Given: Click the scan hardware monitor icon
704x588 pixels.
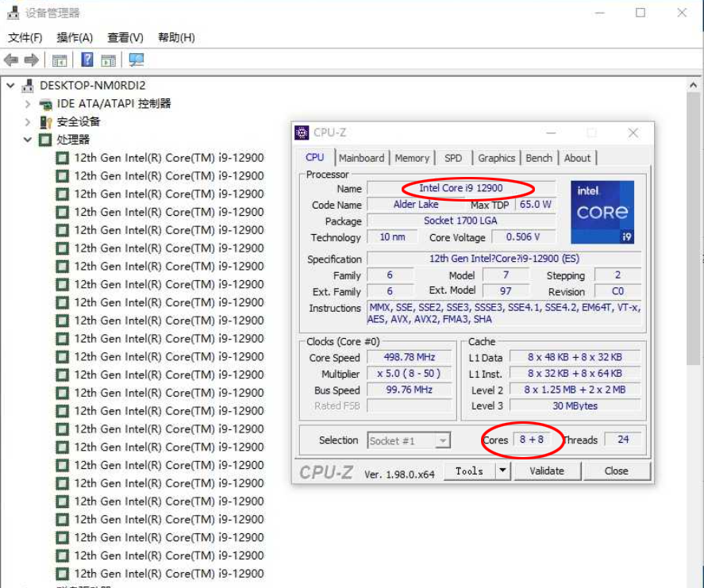Looking at the screenshot, I should [136, 60].
